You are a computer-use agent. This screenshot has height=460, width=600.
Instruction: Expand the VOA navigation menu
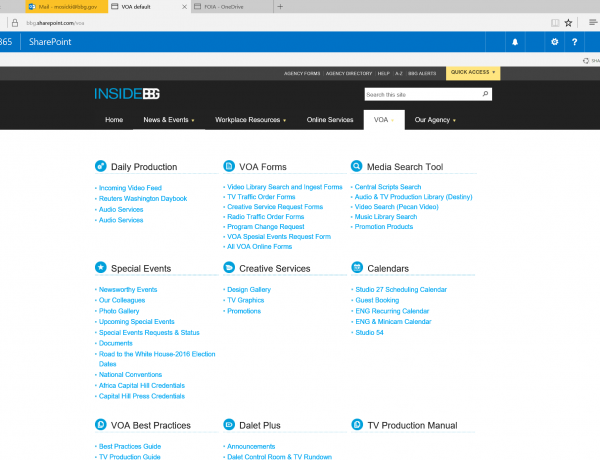[x=384, y=120]
